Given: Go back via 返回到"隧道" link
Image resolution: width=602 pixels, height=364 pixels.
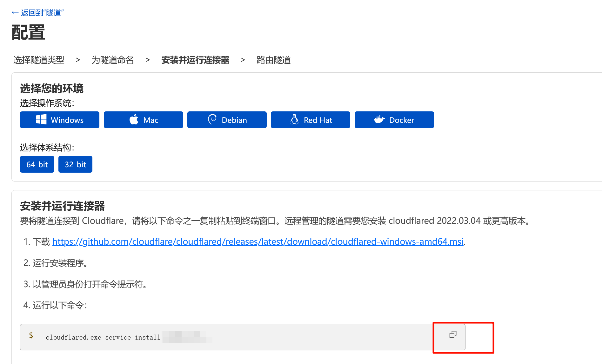Looking at the screenshot, I should point(37,13).
